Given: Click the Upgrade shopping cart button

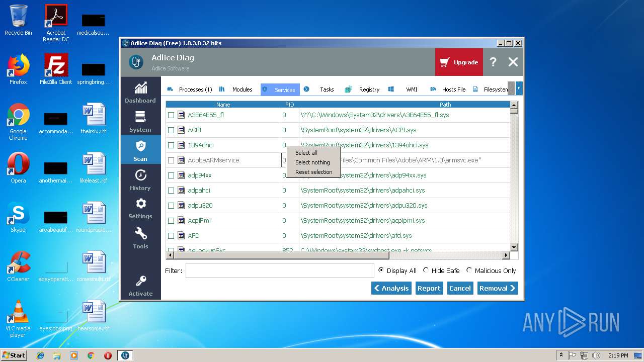Looking at the screenshot, I should 459,62.
